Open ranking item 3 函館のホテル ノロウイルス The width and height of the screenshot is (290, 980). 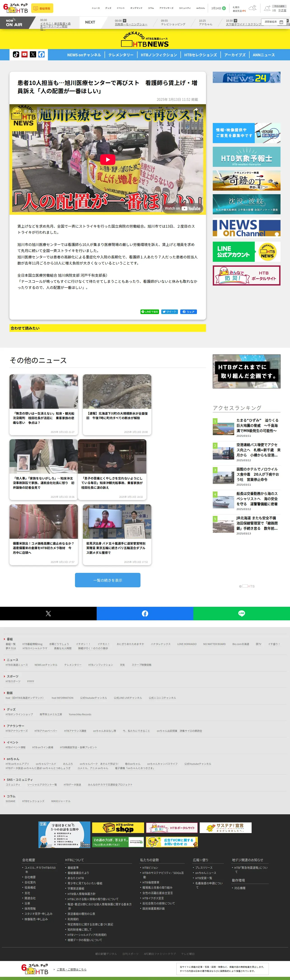pyautogui.click(x=246, y=476)
